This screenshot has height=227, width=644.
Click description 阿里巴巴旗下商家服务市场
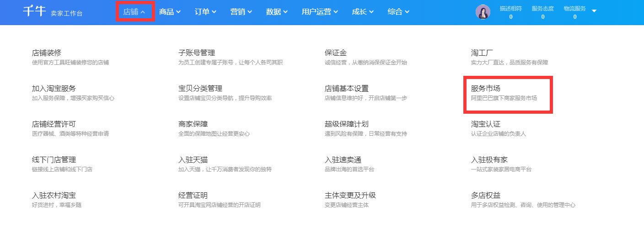pyautogui.click(x=504, y=98)
